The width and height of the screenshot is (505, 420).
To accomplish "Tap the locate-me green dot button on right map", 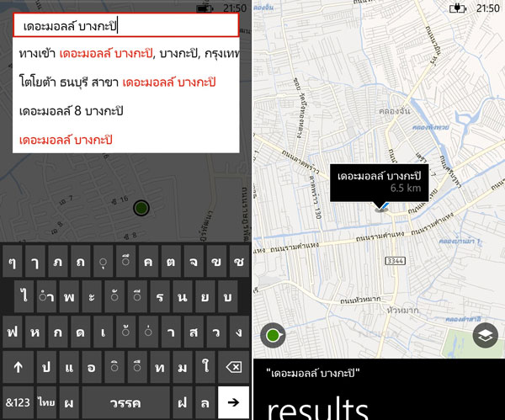I will point(273,335).
